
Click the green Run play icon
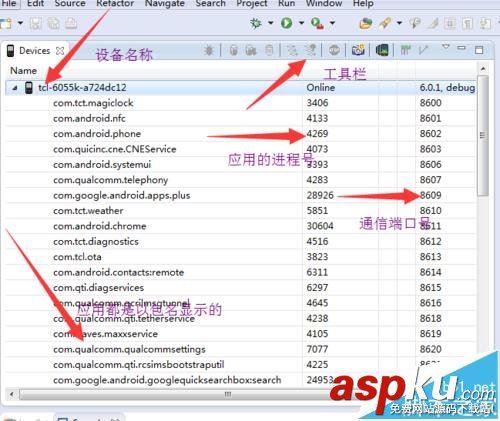(x=286, y=23)
